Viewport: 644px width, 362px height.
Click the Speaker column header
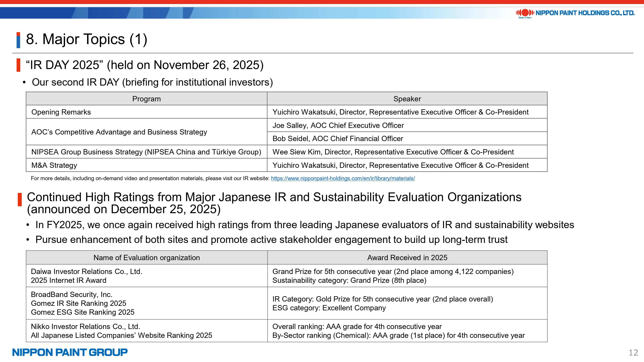click(407, 99)
